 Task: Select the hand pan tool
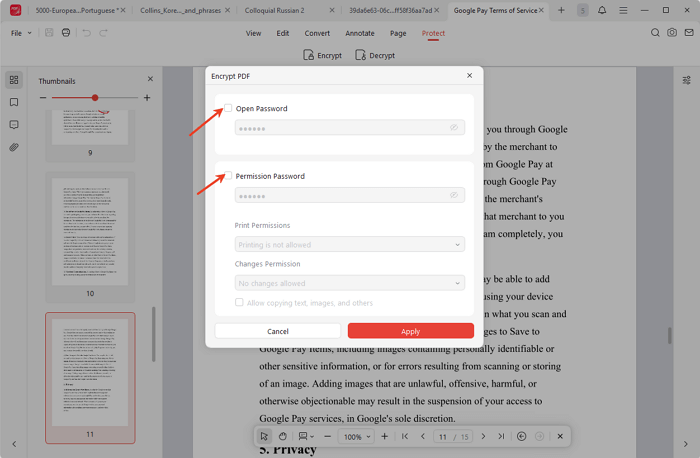pos(283,437)
